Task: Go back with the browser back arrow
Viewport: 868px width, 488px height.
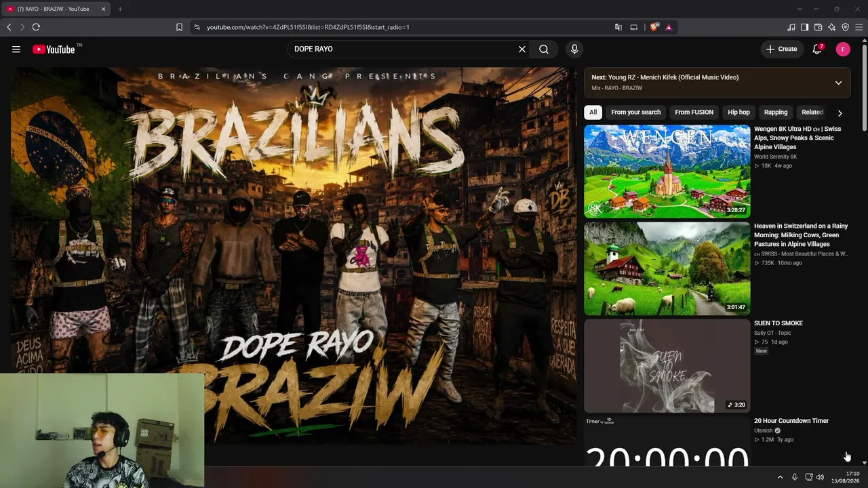Action: pos(9,27)
